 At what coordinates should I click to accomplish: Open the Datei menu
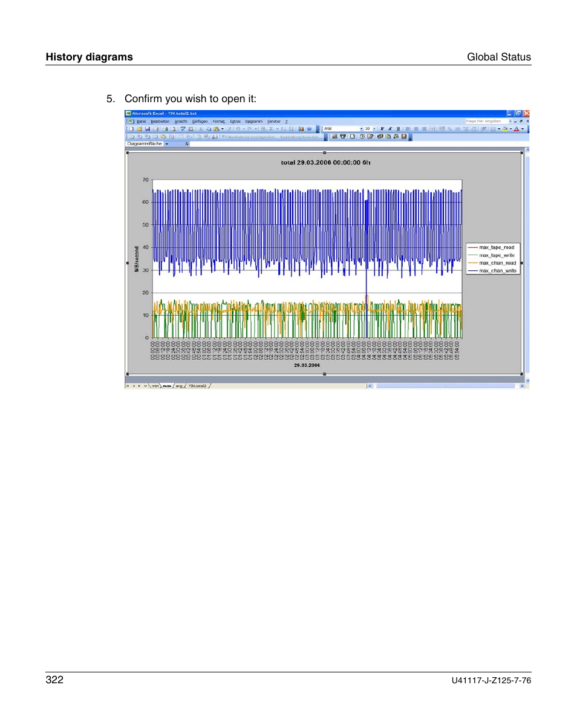click(140, 122)
